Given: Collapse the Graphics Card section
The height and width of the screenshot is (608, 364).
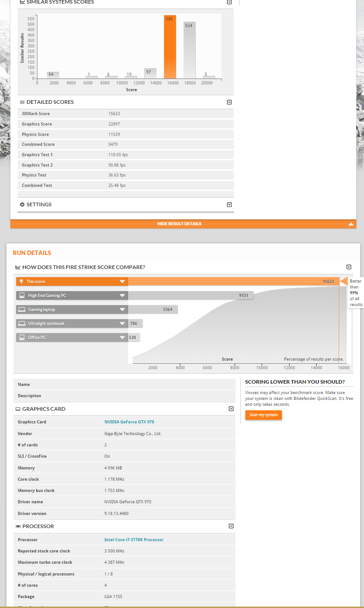Looking at the screenshot, I should [231, 409].
